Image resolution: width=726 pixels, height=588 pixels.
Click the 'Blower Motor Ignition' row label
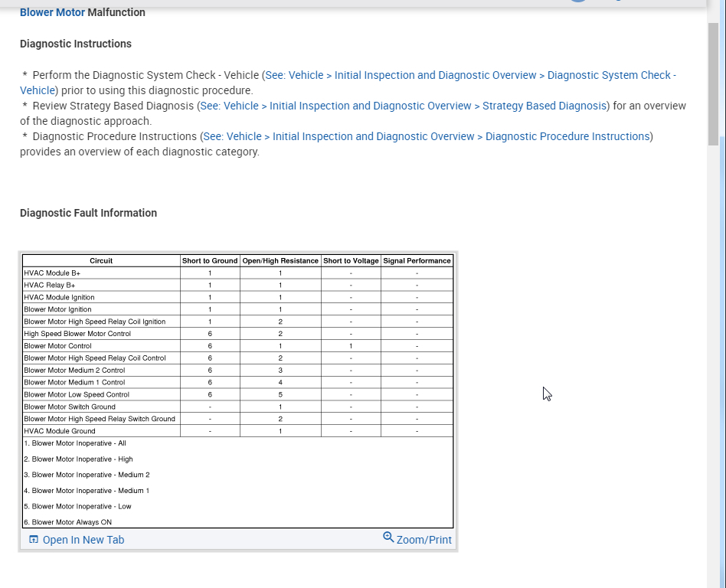(57, 309)
